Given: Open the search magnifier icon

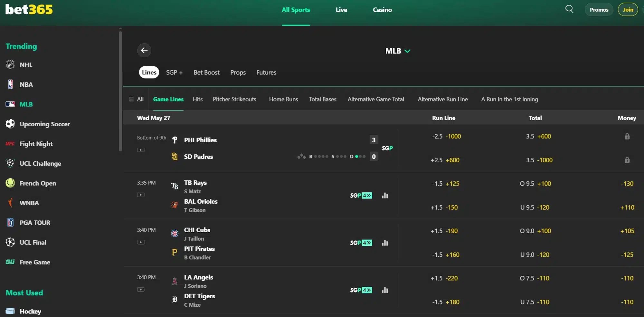Looking at the screenshot, I should point(569,9).
